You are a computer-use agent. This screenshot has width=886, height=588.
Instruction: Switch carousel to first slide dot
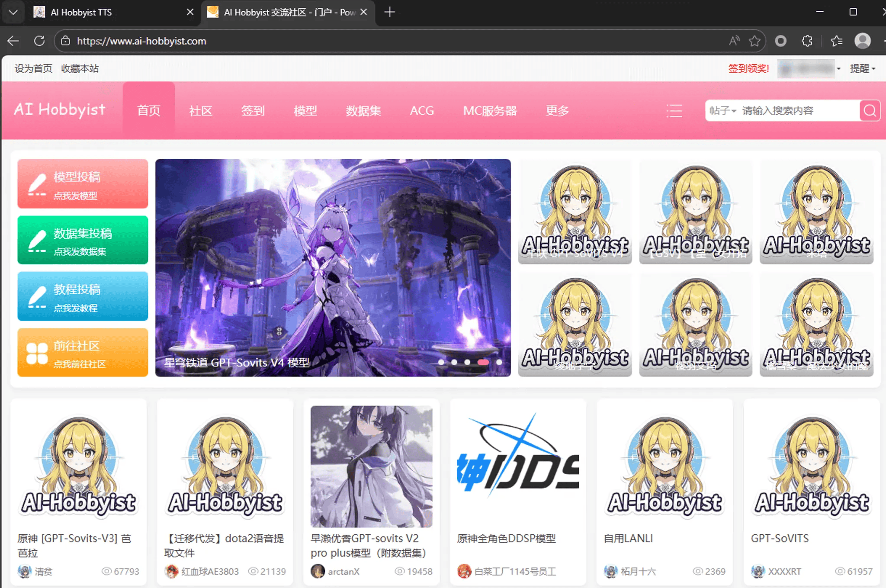point(441,362)
